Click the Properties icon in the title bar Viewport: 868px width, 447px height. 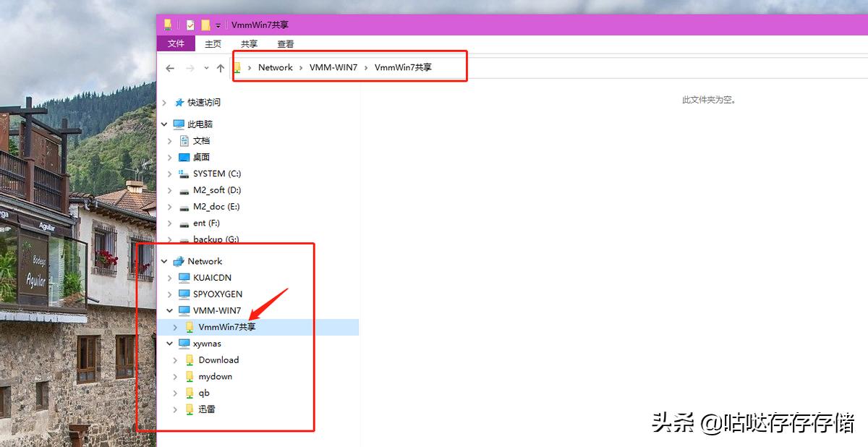[x=190, y=25]
